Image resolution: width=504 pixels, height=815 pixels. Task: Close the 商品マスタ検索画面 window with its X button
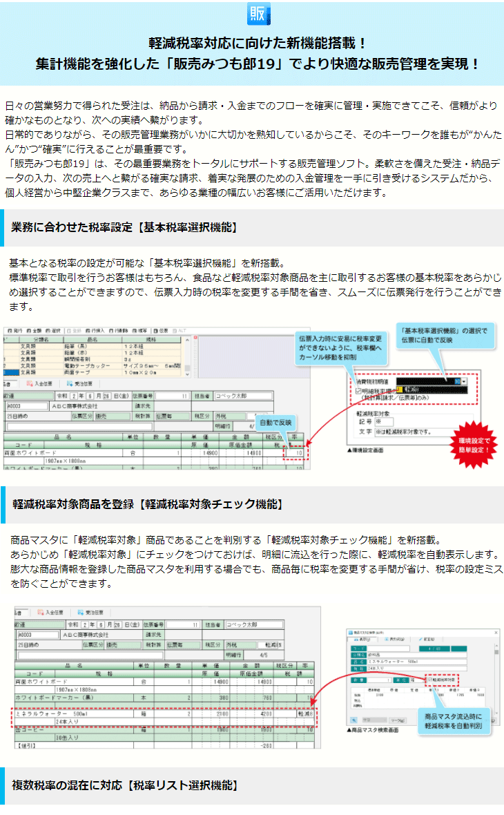click(496, 633)
